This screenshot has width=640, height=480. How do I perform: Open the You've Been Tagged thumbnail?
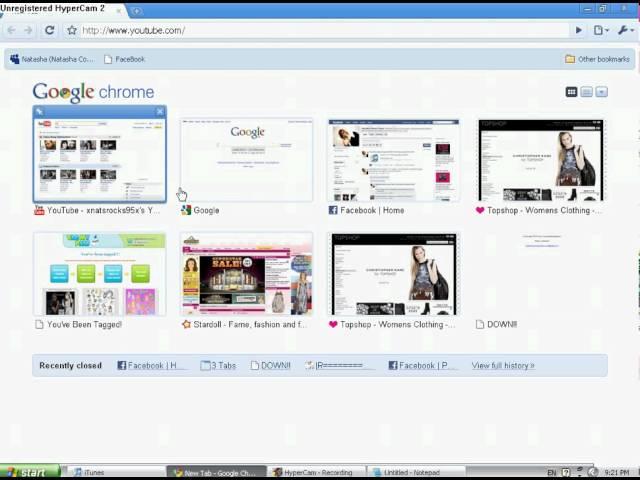tap(100, 274)
